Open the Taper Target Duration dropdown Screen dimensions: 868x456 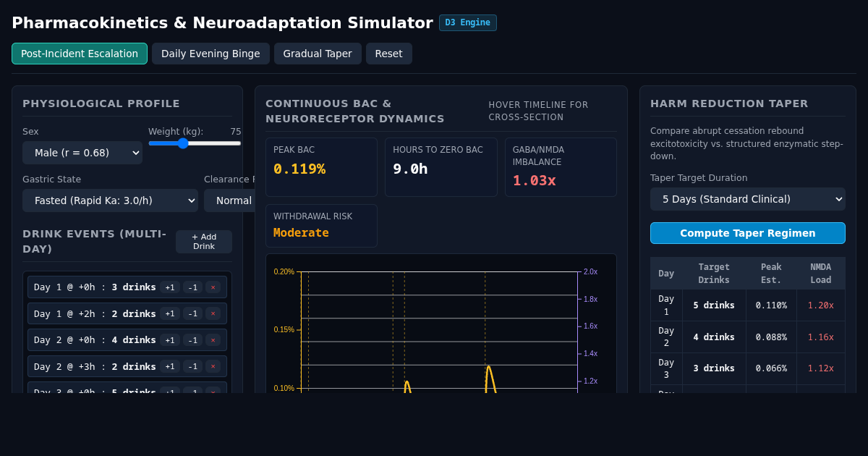(748, 199)
